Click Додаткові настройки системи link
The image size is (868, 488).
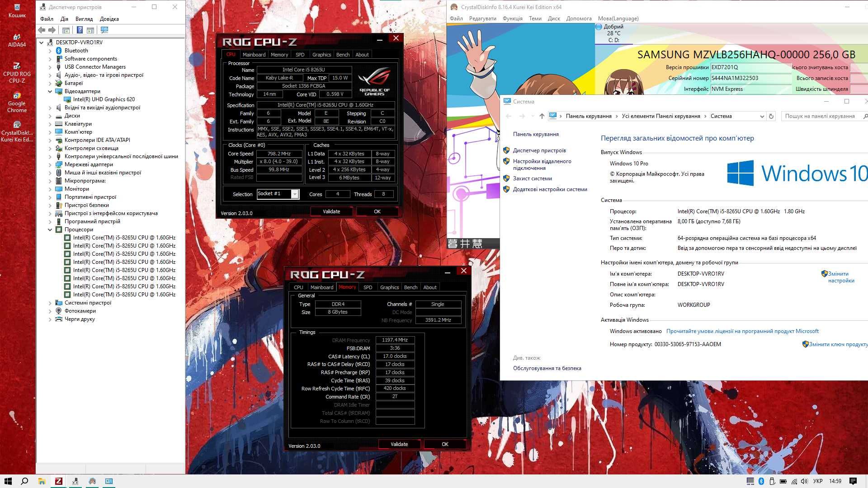pos(550,189)
